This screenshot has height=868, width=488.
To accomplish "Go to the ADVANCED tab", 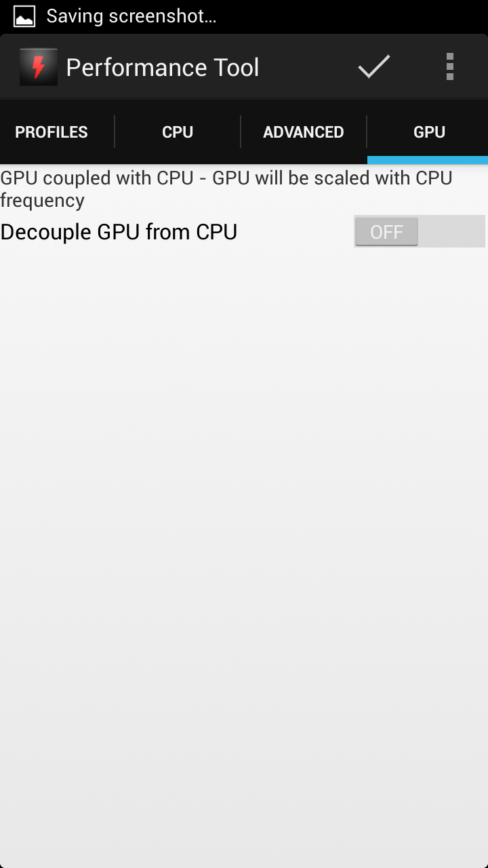I will [x=303, y=132].
